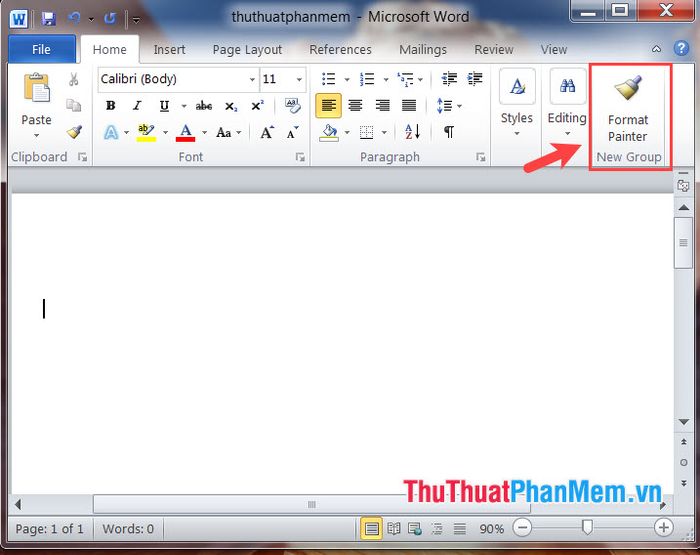Image resolution: width=700 pixels, height=555 pixels.
Task: Click the Copy icon in Clipboard group
Action: pos(74,105)
